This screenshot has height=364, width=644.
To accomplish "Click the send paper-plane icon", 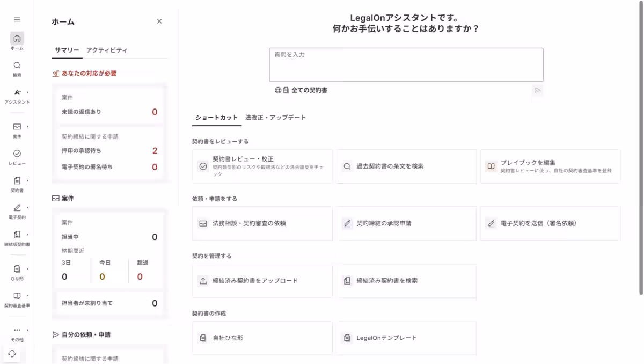I will point(537,91).
